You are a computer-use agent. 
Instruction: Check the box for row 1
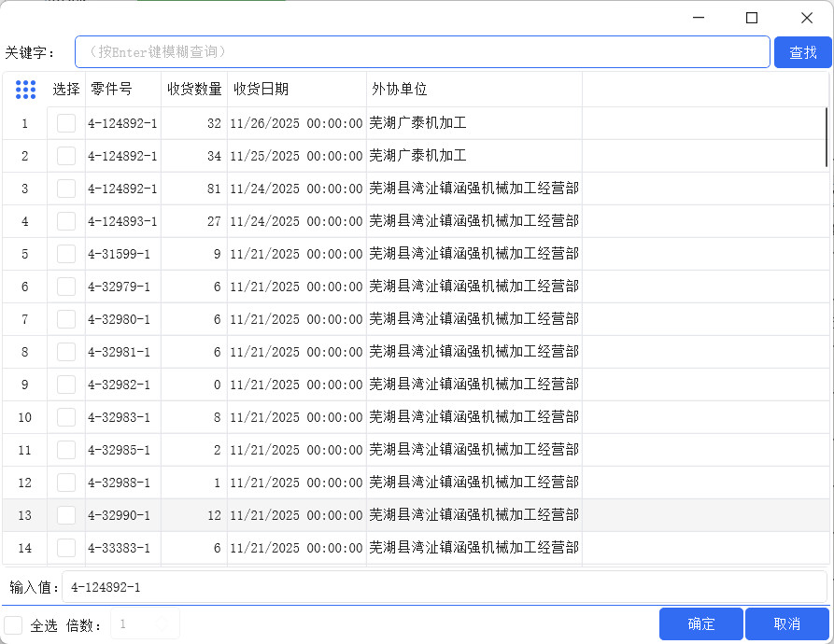[x=66, y=123]
